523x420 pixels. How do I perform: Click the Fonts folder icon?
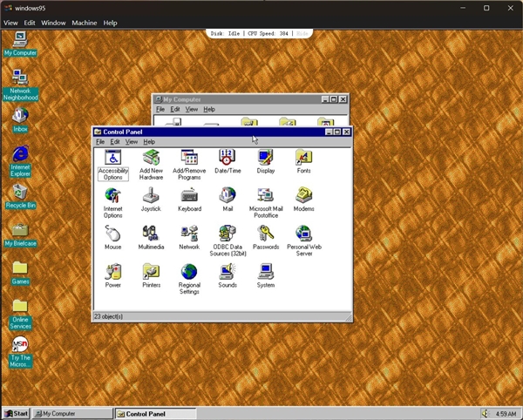[x=303, y=158]
